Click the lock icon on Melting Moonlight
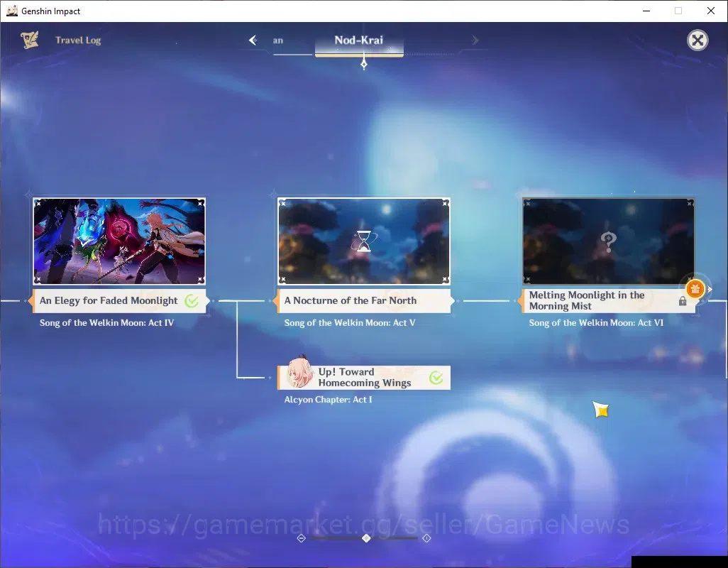This screenshot has height=568, width=728. [x=683, y=301]
